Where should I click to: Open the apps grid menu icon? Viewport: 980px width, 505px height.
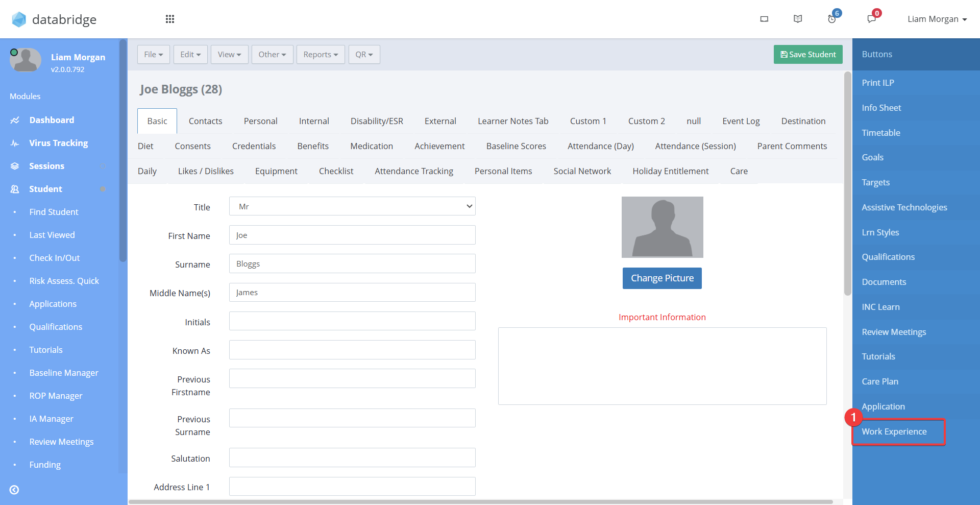tap(170, 19)
